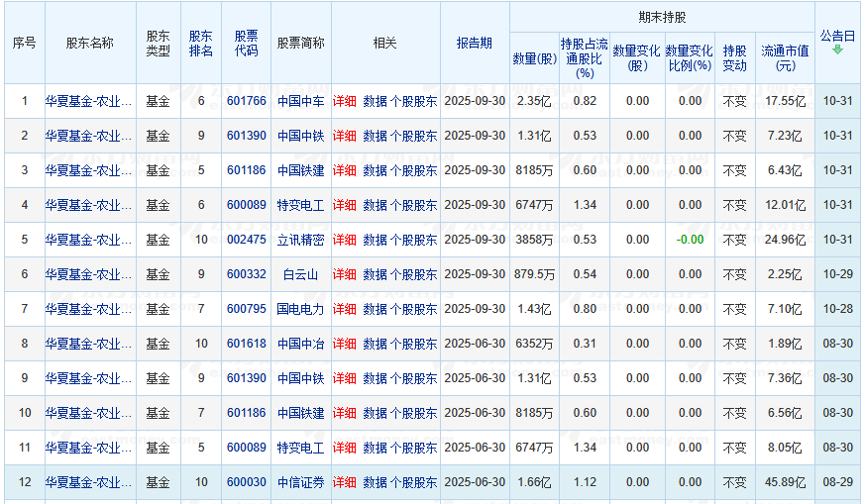Image resolution: width=864 pixels, height=504 pixels.
Task: Open stock code 600332 link
Action: [247, 274]
